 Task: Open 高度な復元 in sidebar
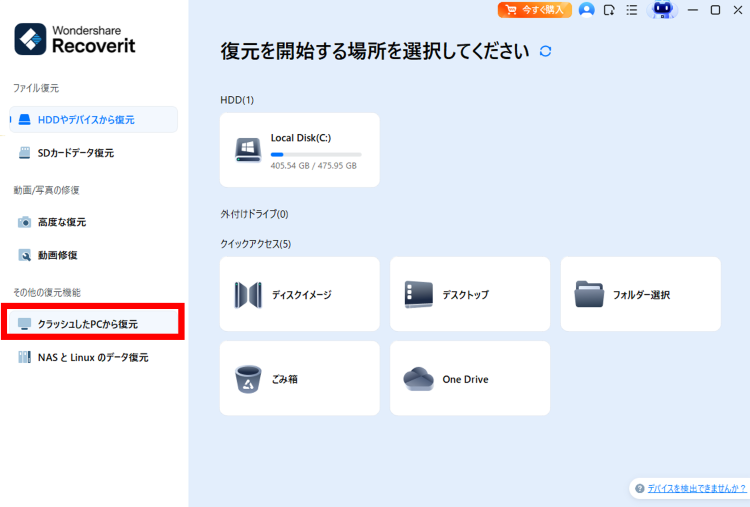[x=93, y=222]
